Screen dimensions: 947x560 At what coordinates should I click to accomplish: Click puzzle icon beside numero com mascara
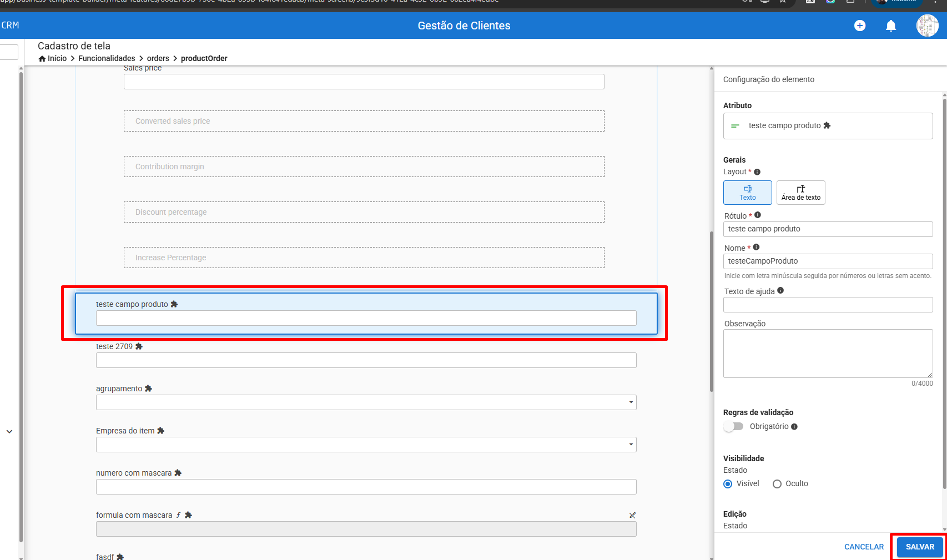point(178,473)
